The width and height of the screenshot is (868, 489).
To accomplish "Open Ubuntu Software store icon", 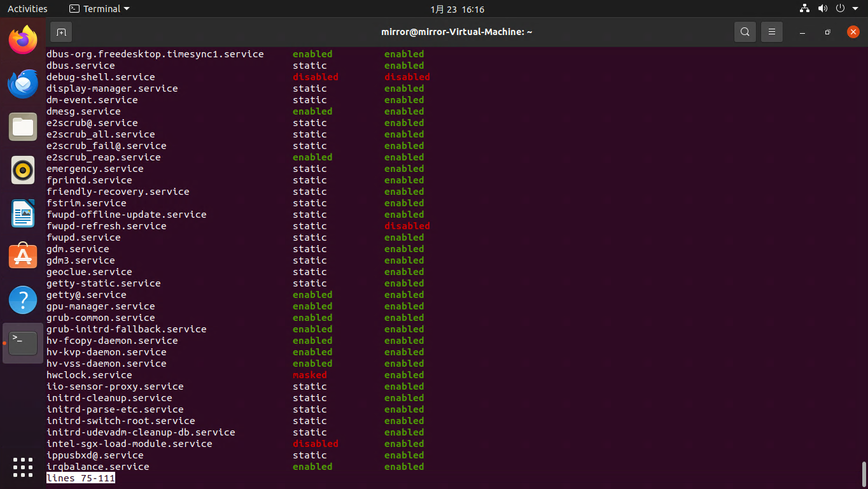I will click(23, 257).
